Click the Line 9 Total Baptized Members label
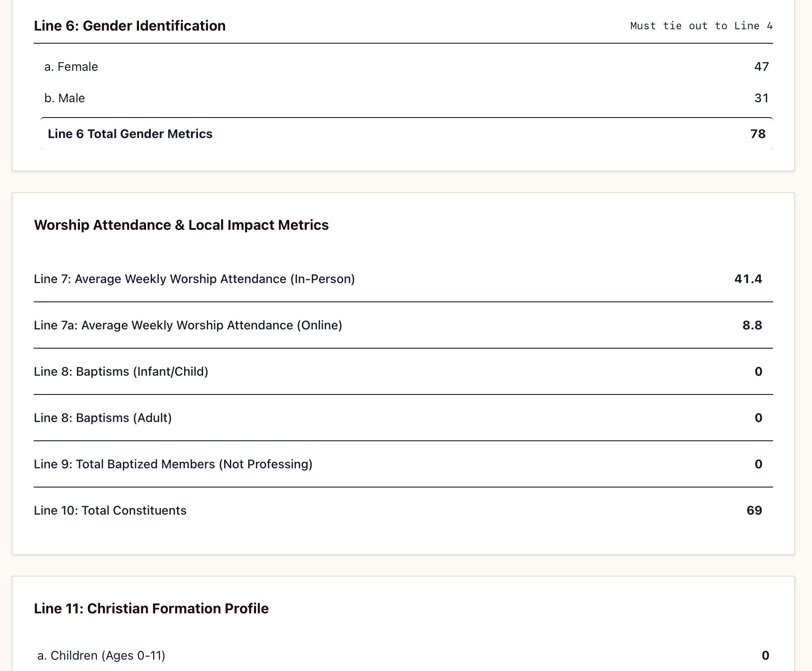The width and height of the screenshot is (812, 671). click(x=173, y=464)
